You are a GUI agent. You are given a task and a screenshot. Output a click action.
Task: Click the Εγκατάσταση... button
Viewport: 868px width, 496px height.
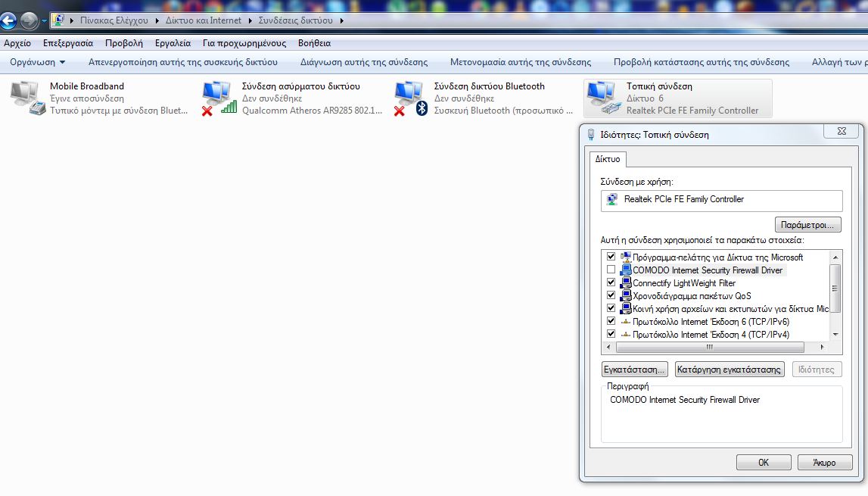634,369
